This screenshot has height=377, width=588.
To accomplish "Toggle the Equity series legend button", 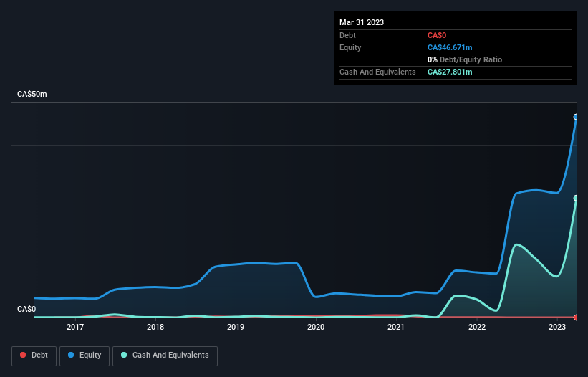I will tap(85, 355).
